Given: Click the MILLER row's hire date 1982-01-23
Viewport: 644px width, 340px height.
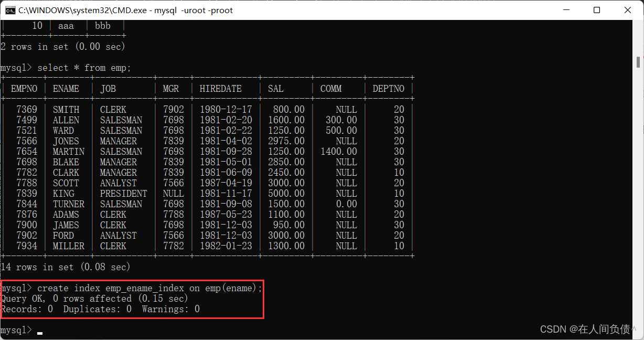Looking at the screenshot, I should (226, 246).
